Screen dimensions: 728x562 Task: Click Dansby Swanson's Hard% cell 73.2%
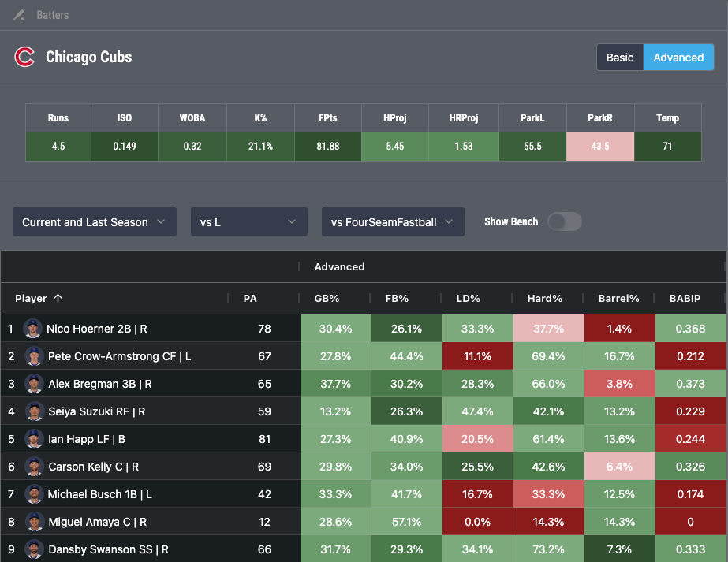pyautogui.click(x=548, y=549)
